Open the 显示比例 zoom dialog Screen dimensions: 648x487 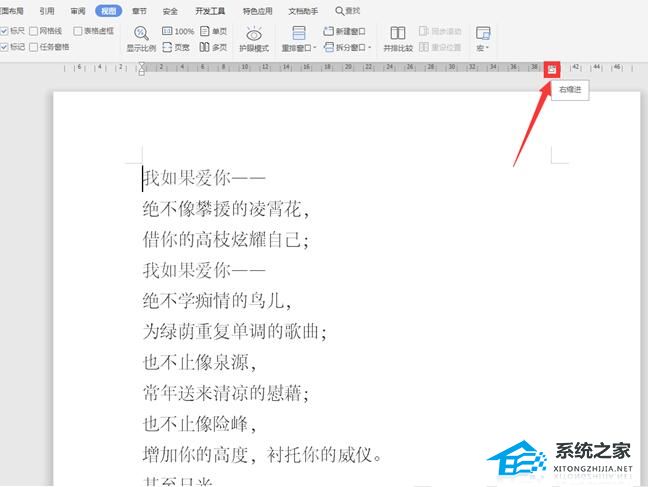tap(141, 39)
